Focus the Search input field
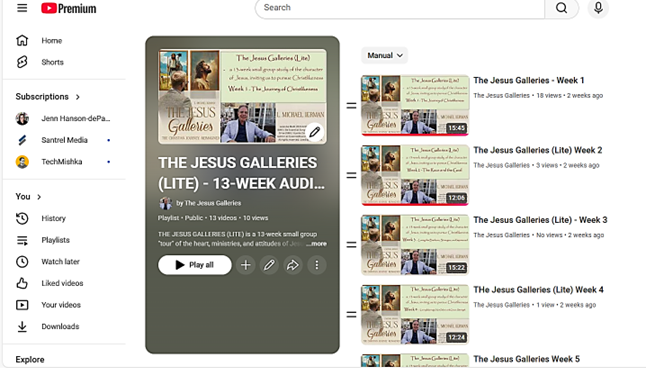Viewport: 646px width, 368px height. pos(400,8)
